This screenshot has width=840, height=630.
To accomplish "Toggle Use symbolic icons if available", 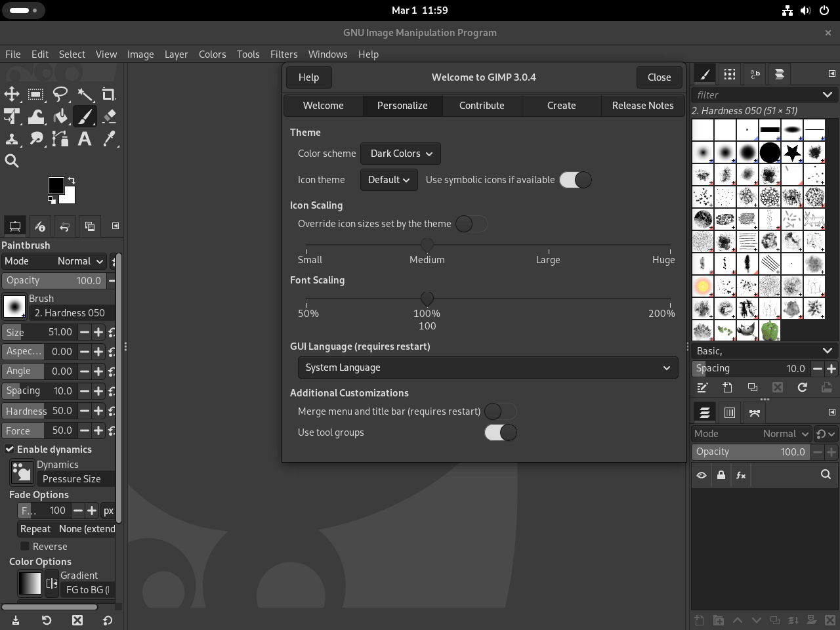I will [576, 179].
